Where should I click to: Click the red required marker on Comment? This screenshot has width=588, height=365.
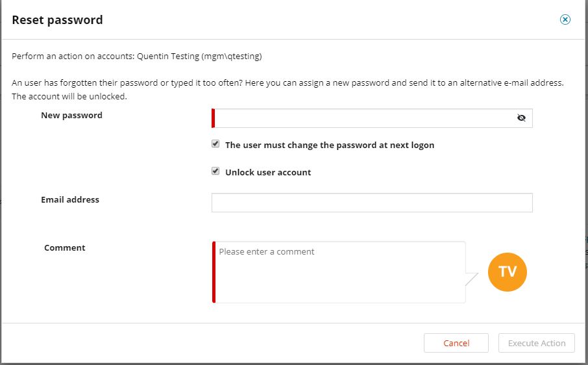[x=214, y=272]
